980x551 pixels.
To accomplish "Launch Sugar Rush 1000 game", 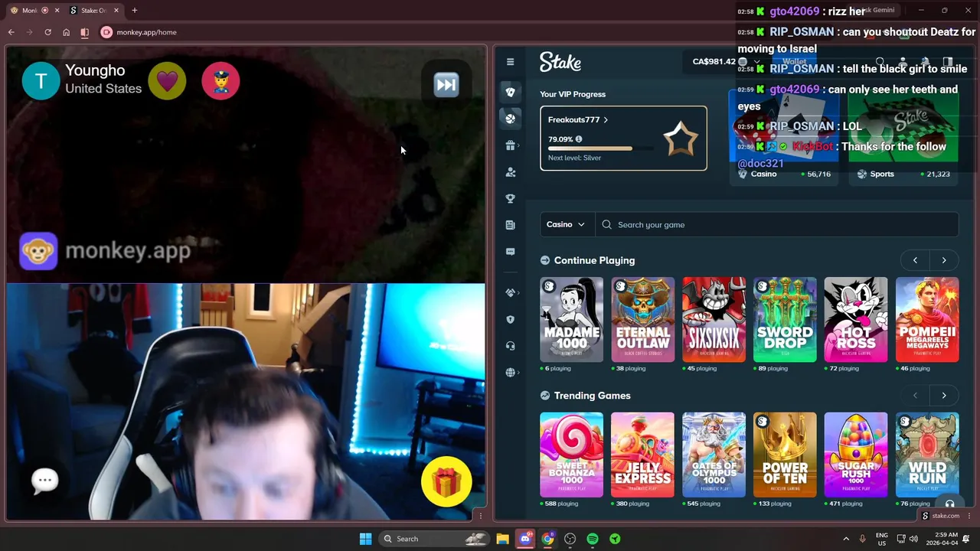I will (x=856, y=455).
